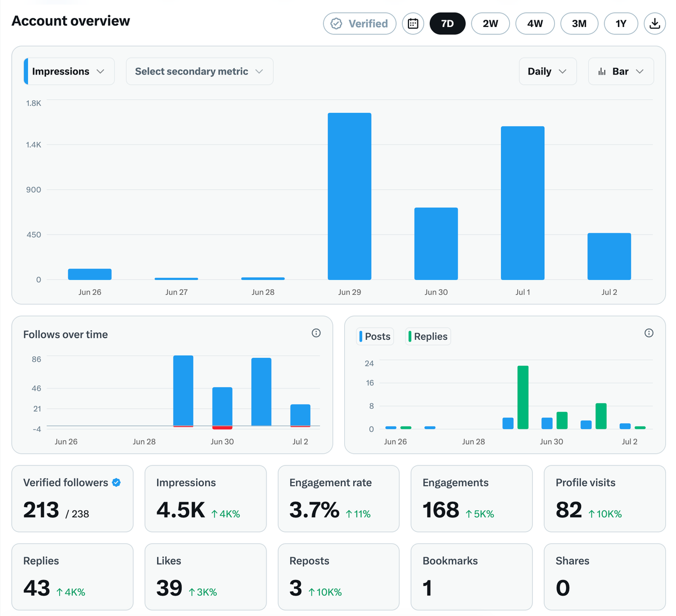
Task: Click the blue verified checkmark icon
Action: (x=117, y=482)
